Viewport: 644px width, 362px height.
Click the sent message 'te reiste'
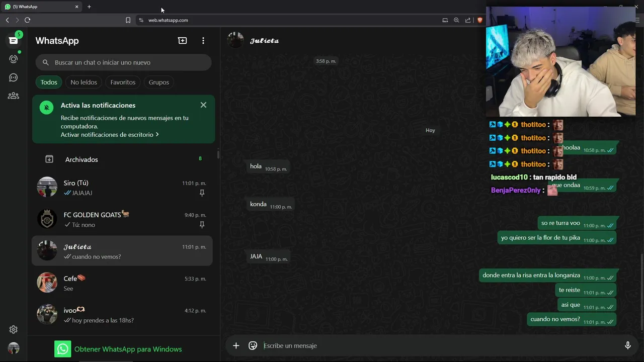coord(586,291)
